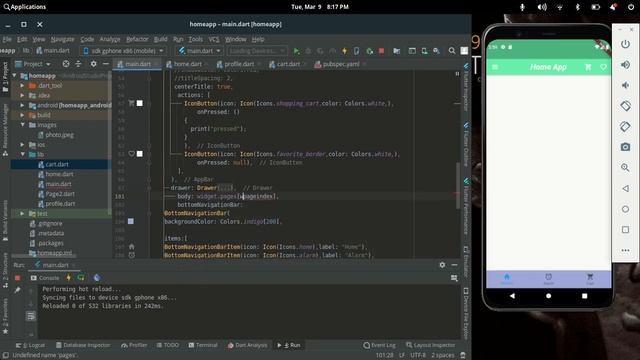Open the Navigate menu
The image size is (640, 360).
pyautogui.click(x=62, y=39)
